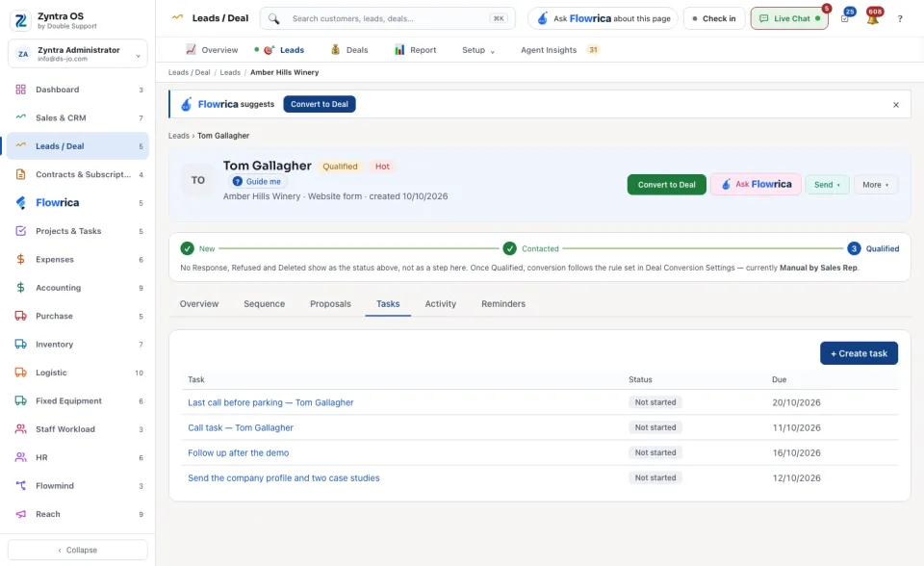
Task: Open the Last call before parking task
Action: (x=270, y=402)
